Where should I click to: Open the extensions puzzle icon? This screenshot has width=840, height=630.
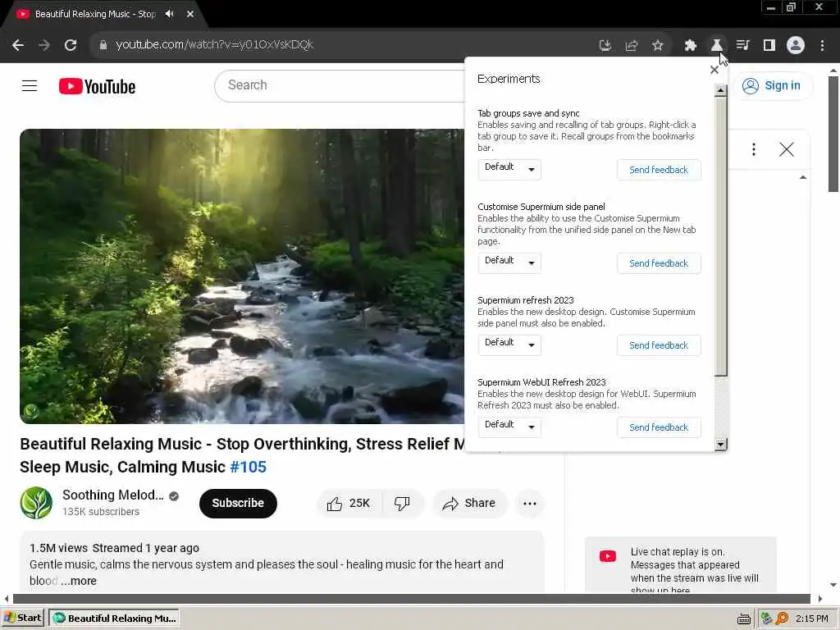690,46
